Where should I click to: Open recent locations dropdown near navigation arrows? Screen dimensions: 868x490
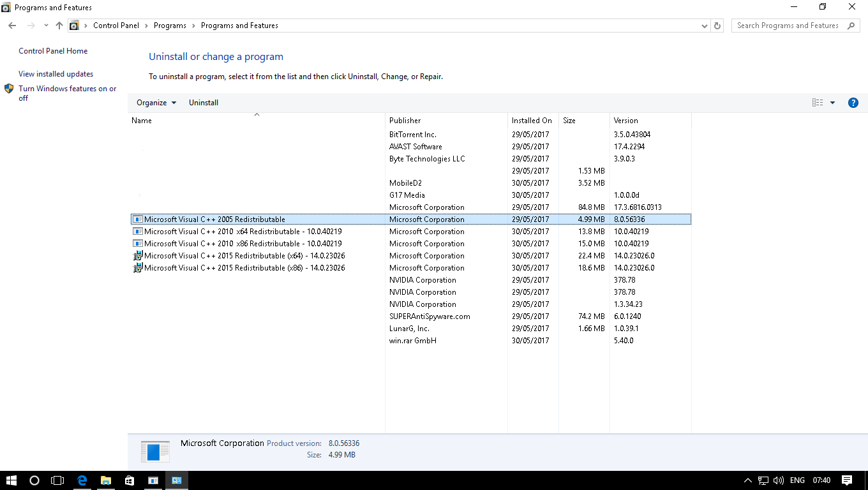click(x=46, y=26)
